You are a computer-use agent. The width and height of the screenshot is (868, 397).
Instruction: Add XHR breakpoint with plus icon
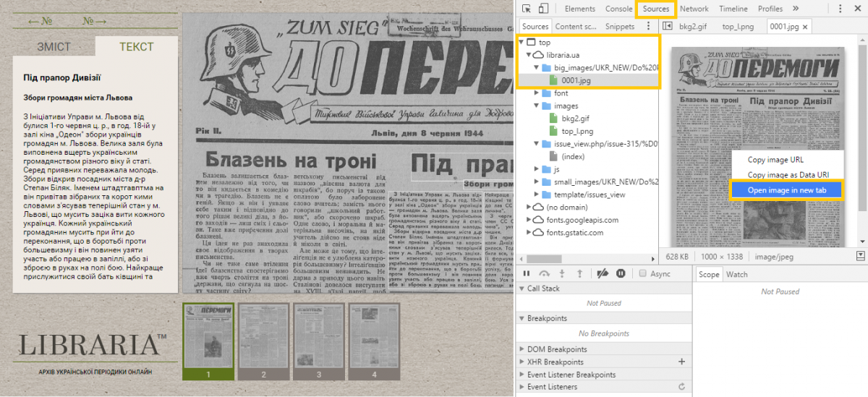tap(681, 362)
